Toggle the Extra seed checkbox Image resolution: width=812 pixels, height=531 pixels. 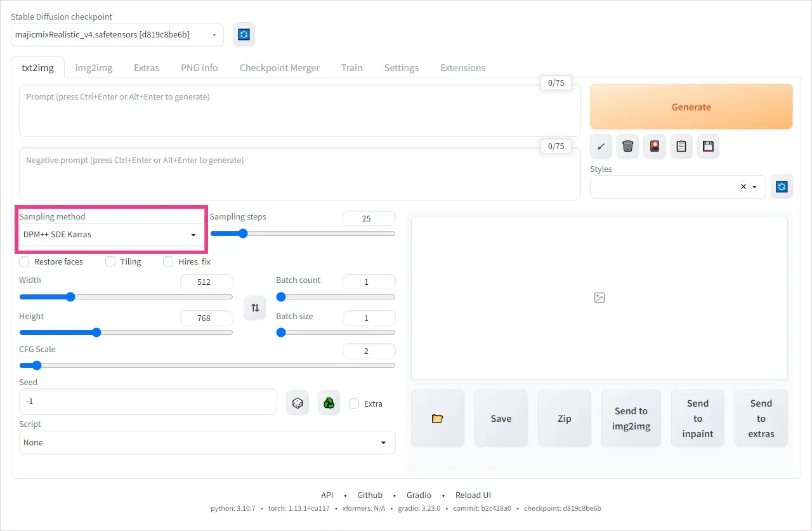point(354,403)
